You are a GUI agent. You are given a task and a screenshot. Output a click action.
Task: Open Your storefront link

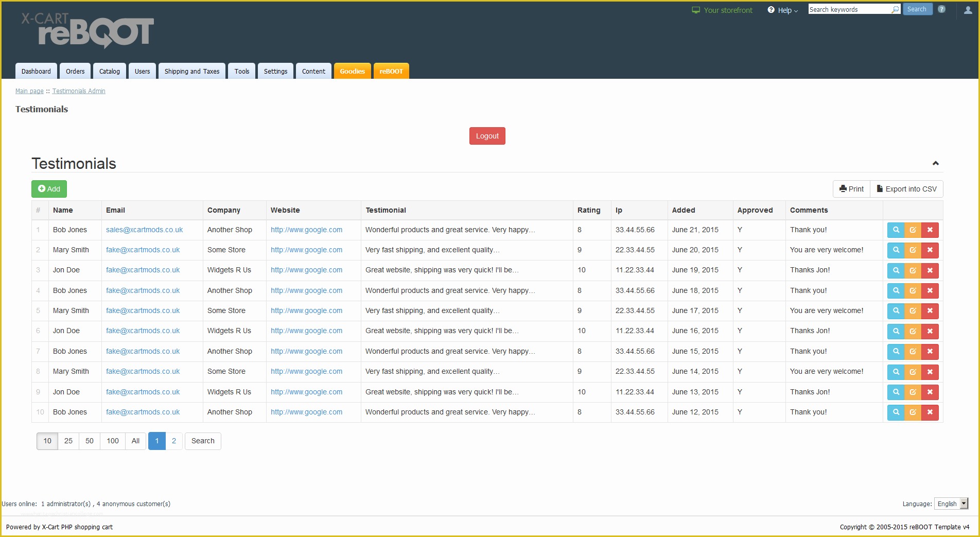[722, 10]
